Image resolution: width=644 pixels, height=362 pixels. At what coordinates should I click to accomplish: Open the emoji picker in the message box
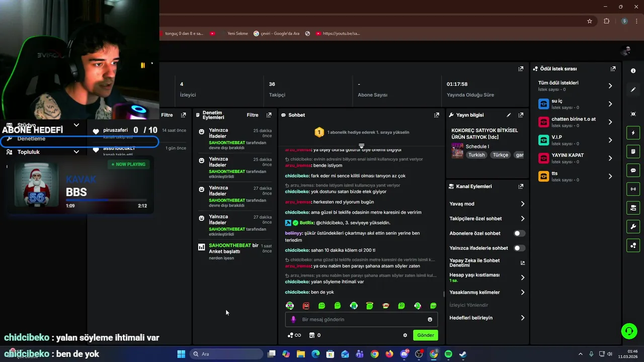(430, 319)
